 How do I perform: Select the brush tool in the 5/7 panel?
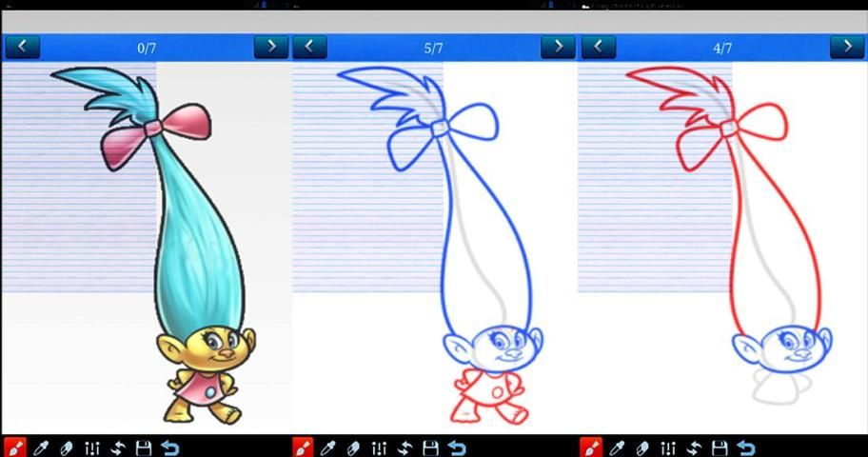point(304,447)
